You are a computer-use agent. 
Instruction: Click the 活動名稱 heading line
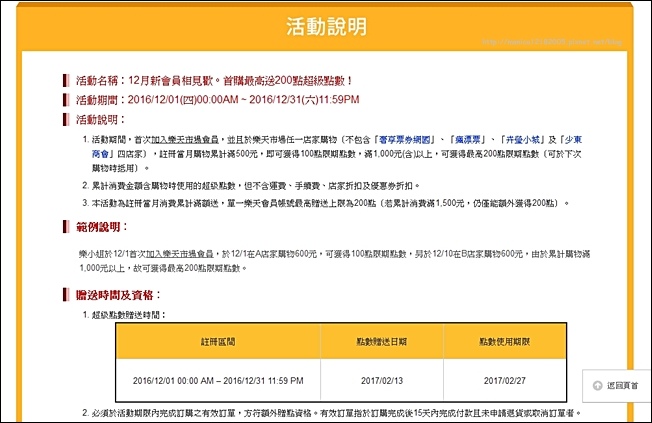[x=214, y=80]
